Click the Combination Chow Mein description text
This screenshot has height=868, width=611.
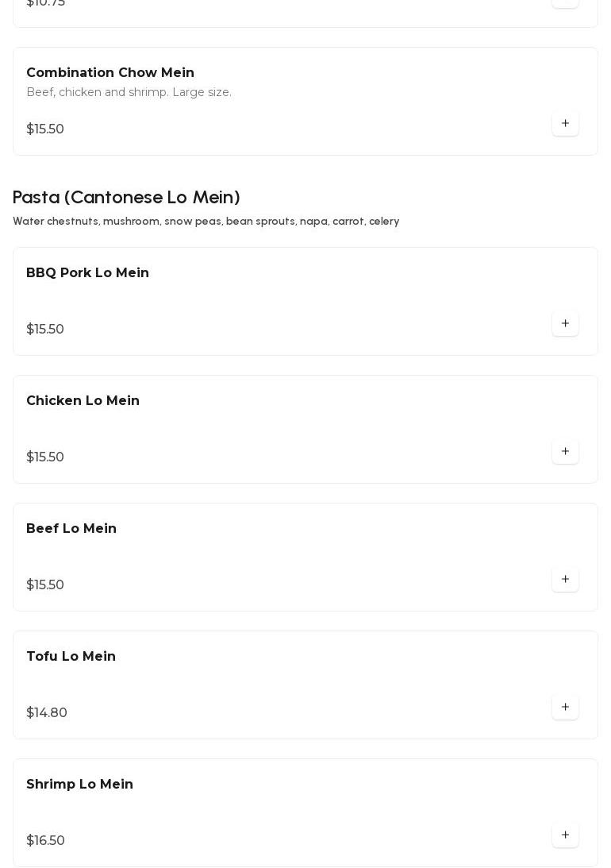pyautogui.click(x=129, y=93)
